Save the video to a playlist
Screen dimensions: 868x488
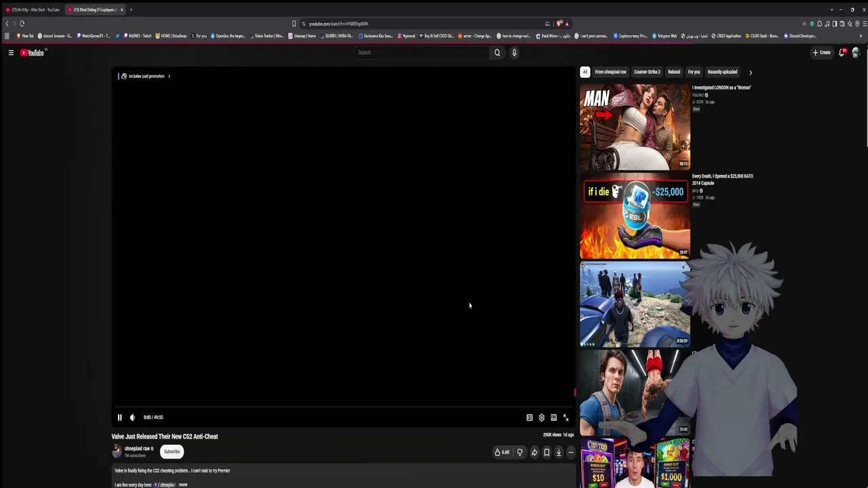(x=547, y=452)
